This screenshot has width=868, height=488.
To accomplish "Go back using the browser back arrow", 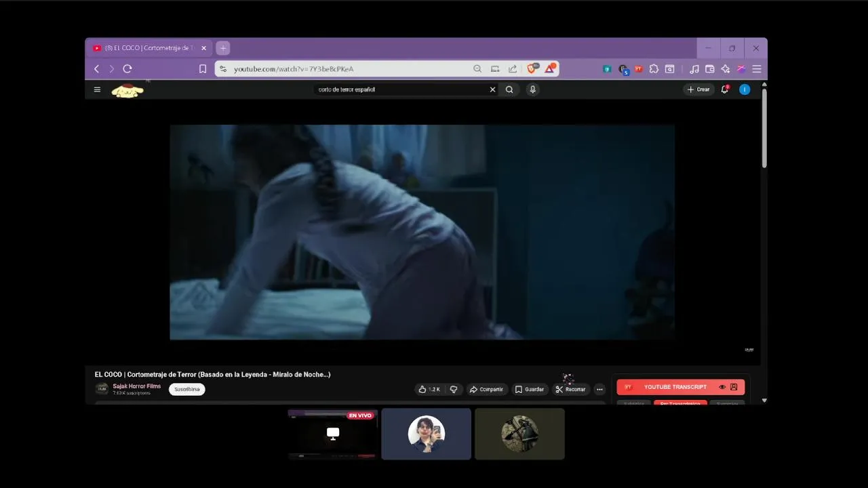I will (x=96, y=68).
